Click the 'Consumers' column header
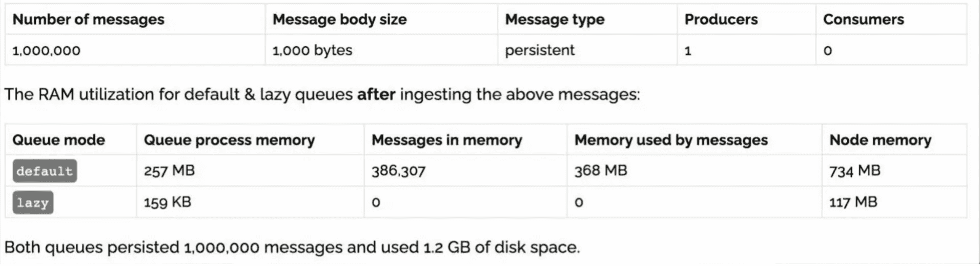Screen dimensions: 980x266 pos(863,19)
